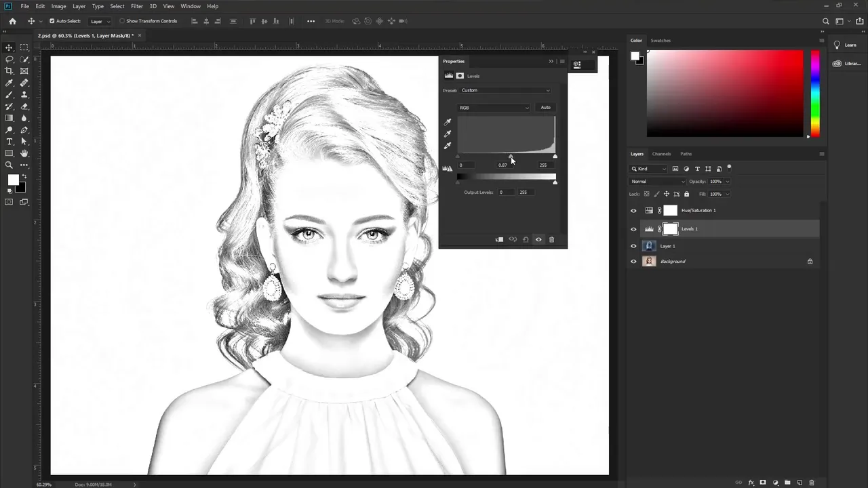
Task: Open the Preset dropdown in Properties
Action: pos(505,90)
